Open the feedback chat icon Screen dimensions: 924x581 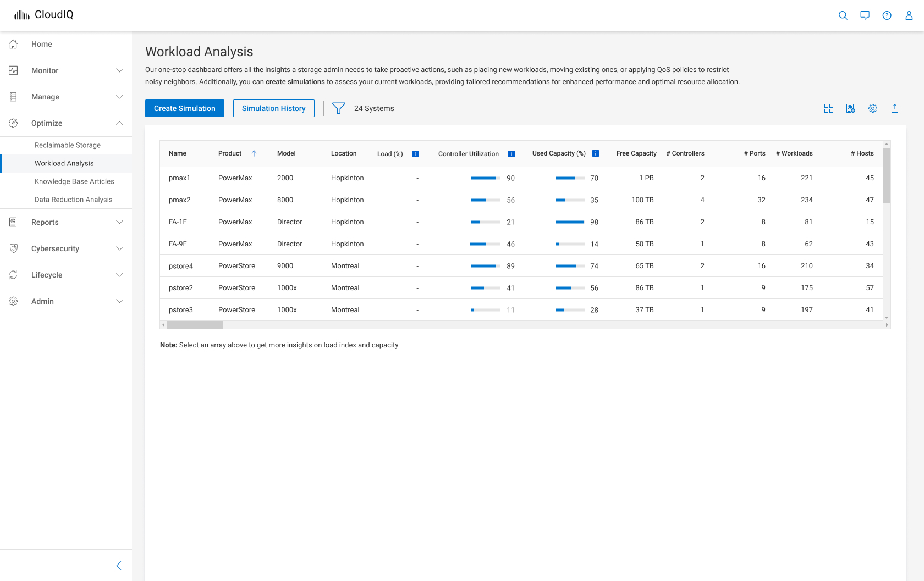click(865, 15)
